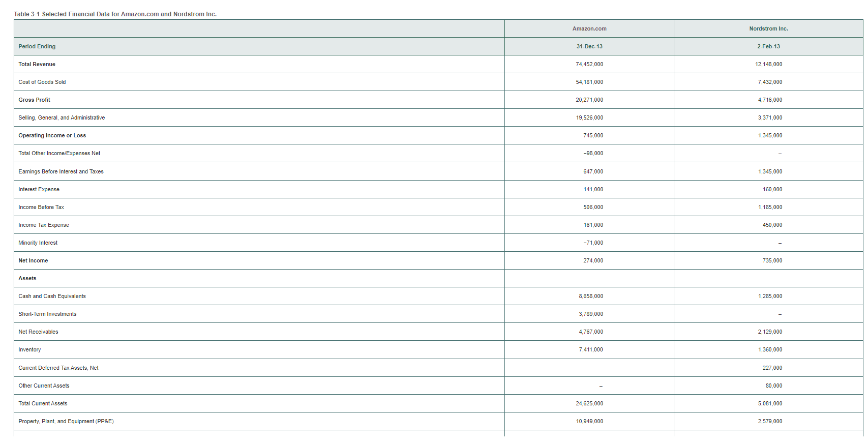Click Nordstrom total revenue 12,148,000
This screenshot has width=868, height=443.
(x=769, y=64)
